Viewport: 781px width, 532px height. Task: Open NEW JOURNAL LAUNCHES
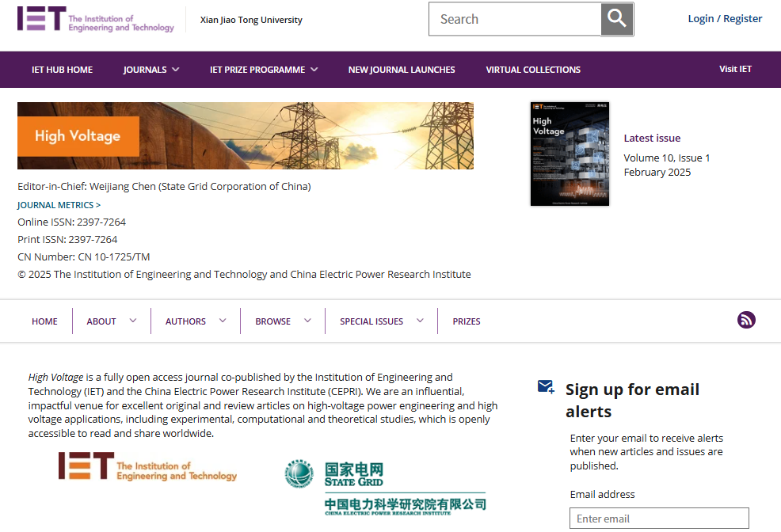click(402, 70)
